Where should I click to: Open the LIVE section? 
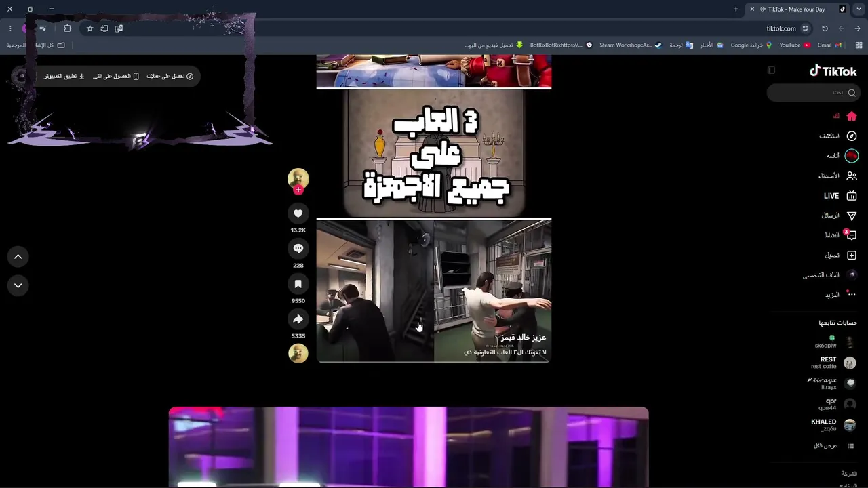coord(841,196)
